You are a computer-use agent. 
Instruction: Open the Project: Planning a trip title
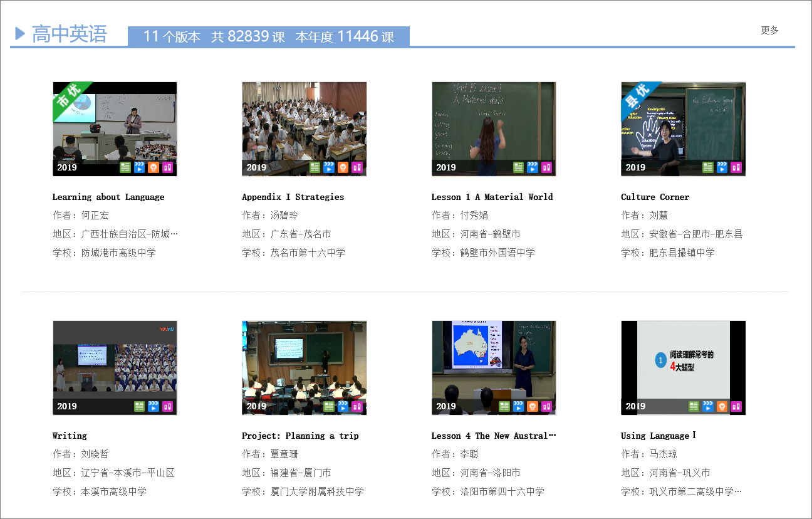click(300, 436)
